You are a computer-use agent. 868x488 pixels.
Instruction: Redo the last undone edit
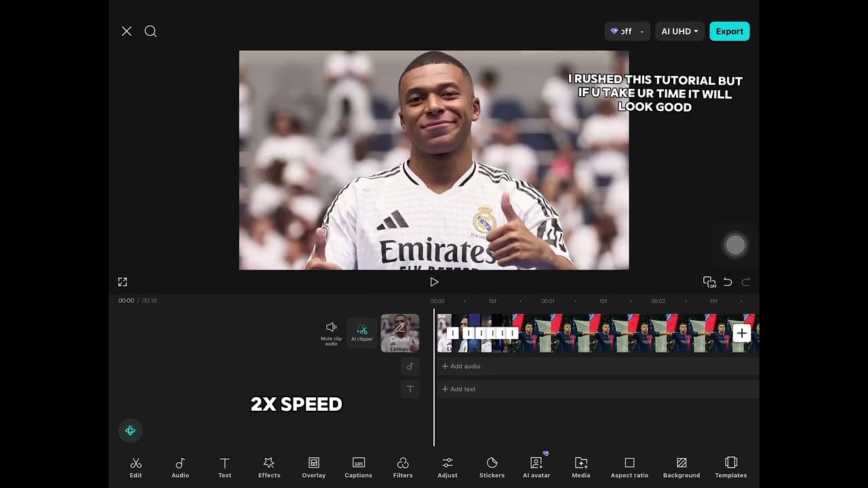click(746, 282)
